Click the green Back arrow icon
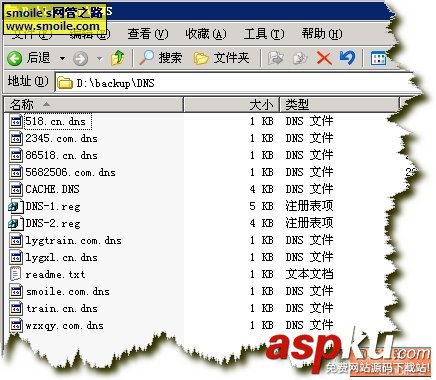 click(15, 58)
